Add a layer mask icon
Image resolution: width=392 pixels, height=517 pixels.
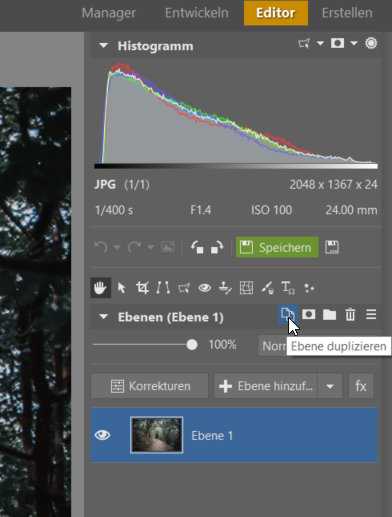coord(309,314)
